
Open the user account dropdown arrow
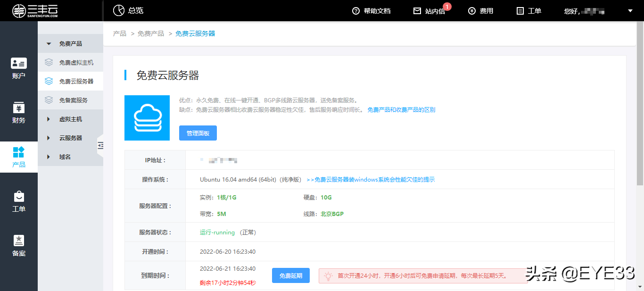[630, 11]
